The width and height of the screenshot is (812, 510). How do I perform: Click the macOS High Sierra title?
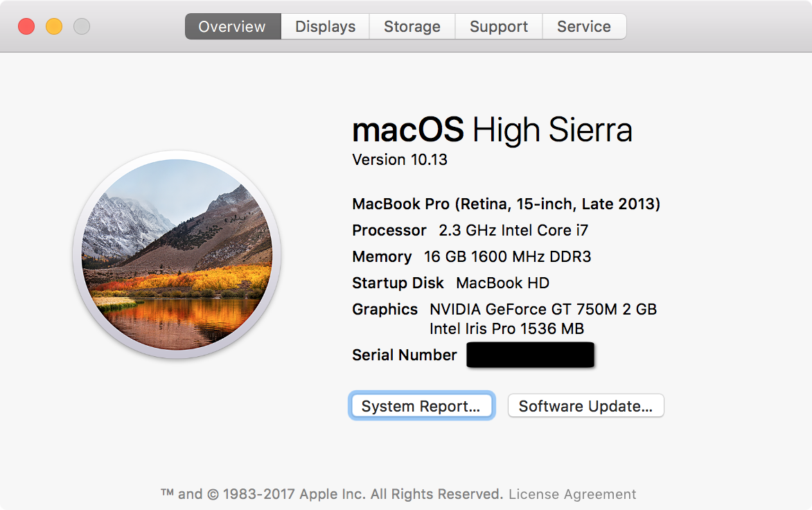[492, 130]
